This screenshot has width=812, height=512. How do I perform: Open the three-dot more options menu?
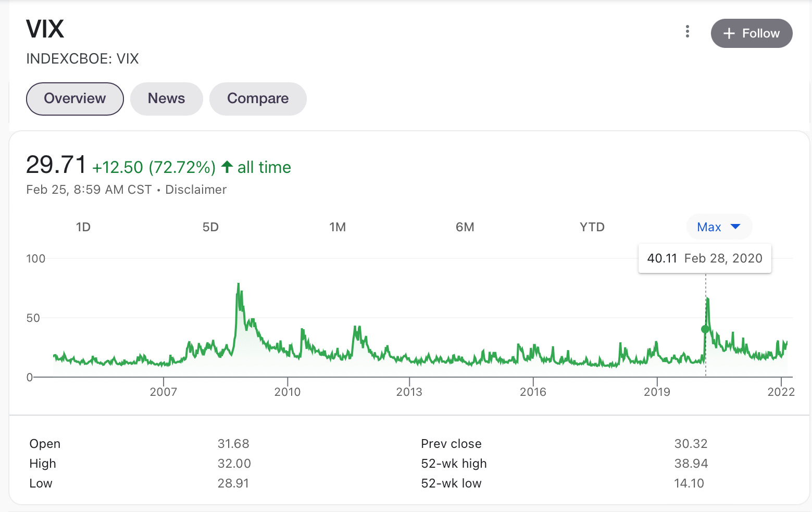(x=688, y=32)
